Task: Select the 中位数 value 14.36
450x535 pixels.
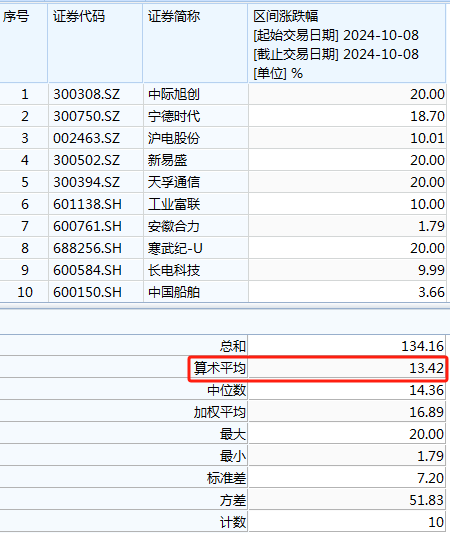Action: 426,390
